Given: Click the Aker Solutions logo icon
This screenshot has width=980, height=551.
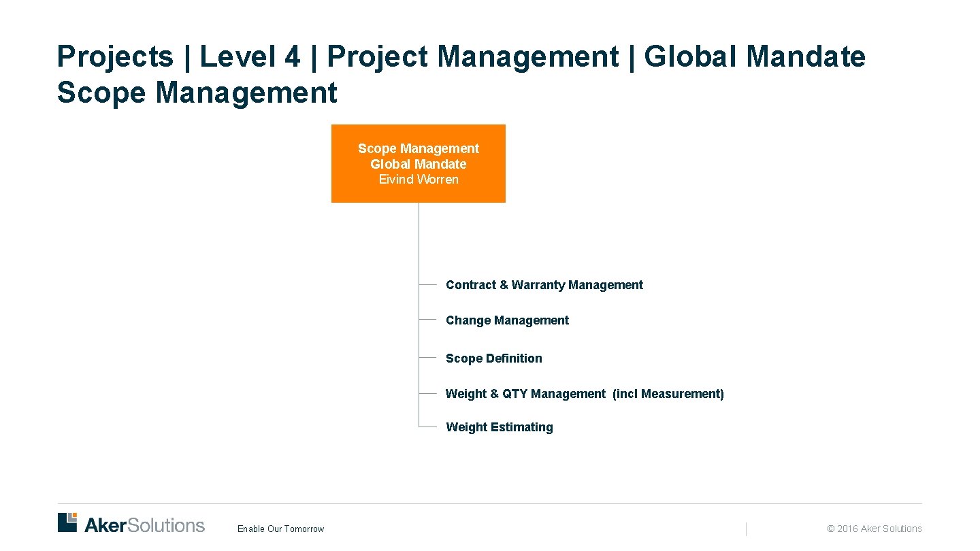Looking at the screenshot, I should [x=67, y=522].
